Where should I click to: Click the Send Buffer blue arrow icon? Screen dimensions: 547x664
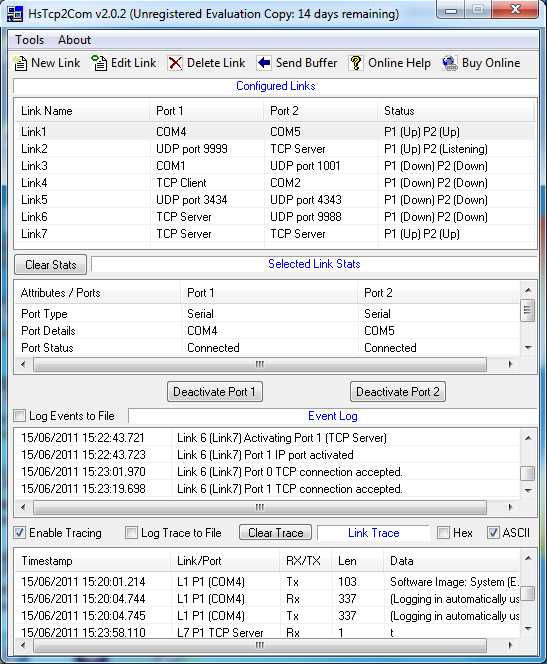(264, 63)
